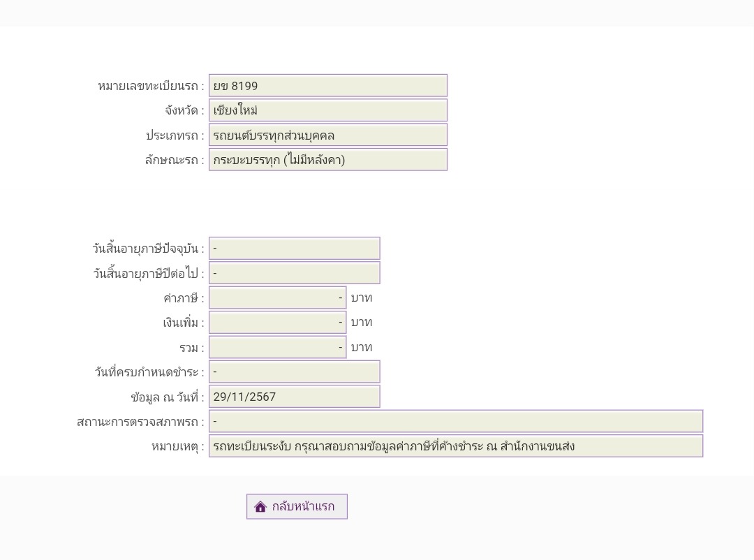Select the จังหวัด field showing เชียงใหม่

click(327, 110)
